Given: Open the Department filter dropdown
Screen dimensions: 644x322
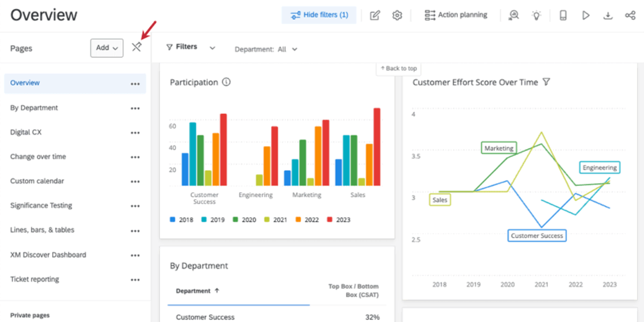Looking at the screenshot, I should 266,49.
